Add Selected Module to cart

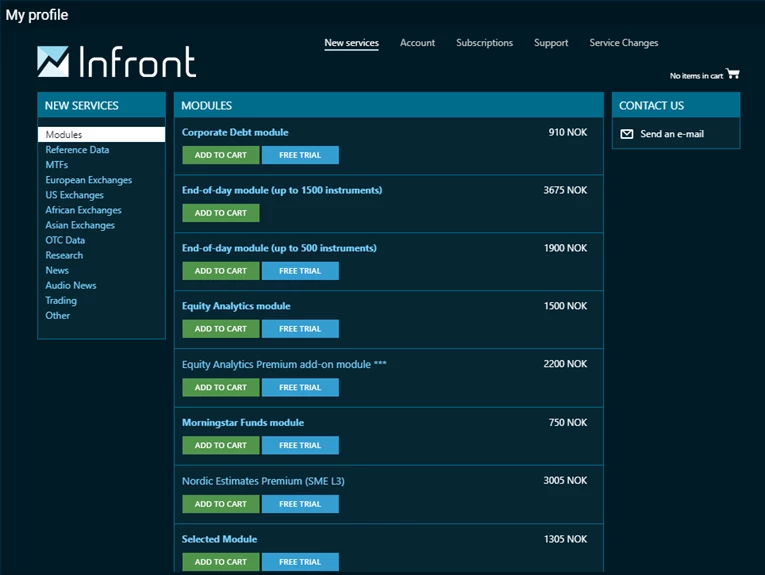(221, 562)
